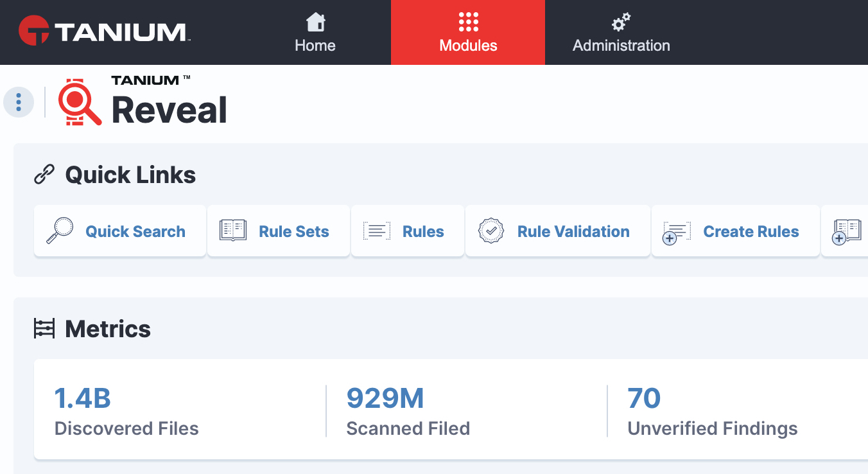Open Administration gears icon
This screenshot has width=868, height=474.
(621, 22)
